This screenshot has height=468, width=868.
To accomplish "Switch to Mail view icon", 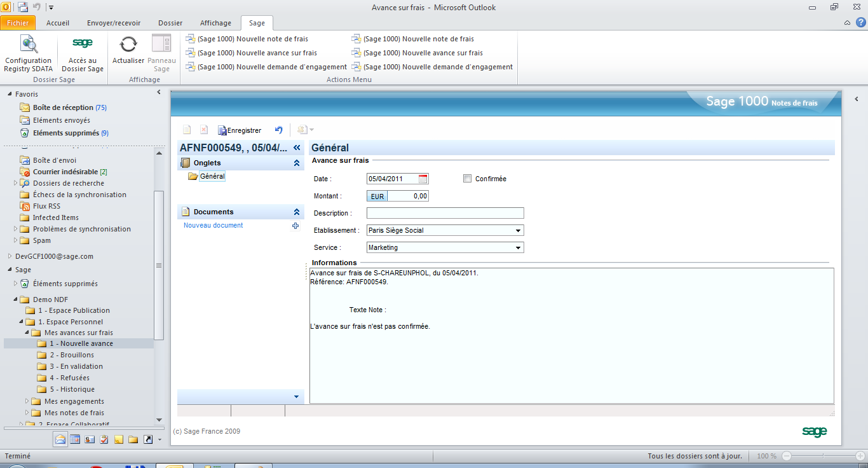I will [x=60, y=439].
